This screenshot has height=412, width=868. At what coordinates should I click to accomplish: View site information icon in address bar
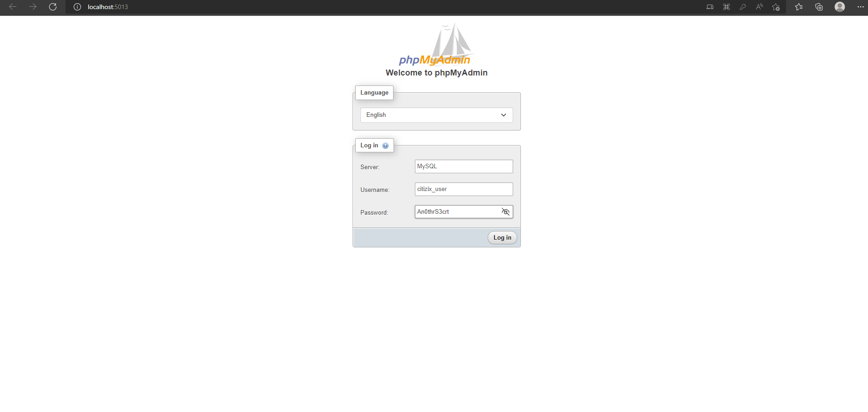pos(77,7)
